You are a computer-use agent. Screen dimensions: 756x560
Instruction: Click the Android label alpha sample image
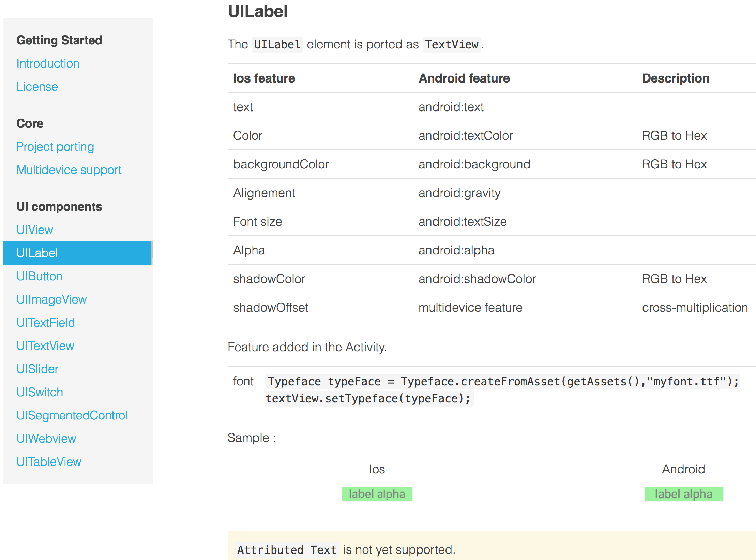coord(684,494)
